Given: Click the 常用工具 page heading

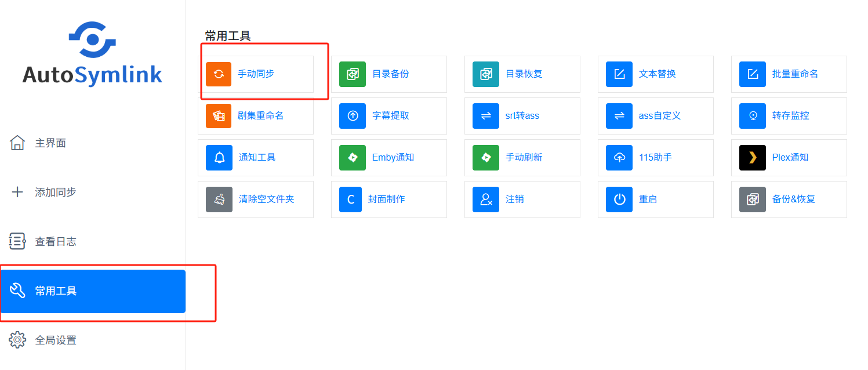Looking at the screenshot, I should pos(228,36).
